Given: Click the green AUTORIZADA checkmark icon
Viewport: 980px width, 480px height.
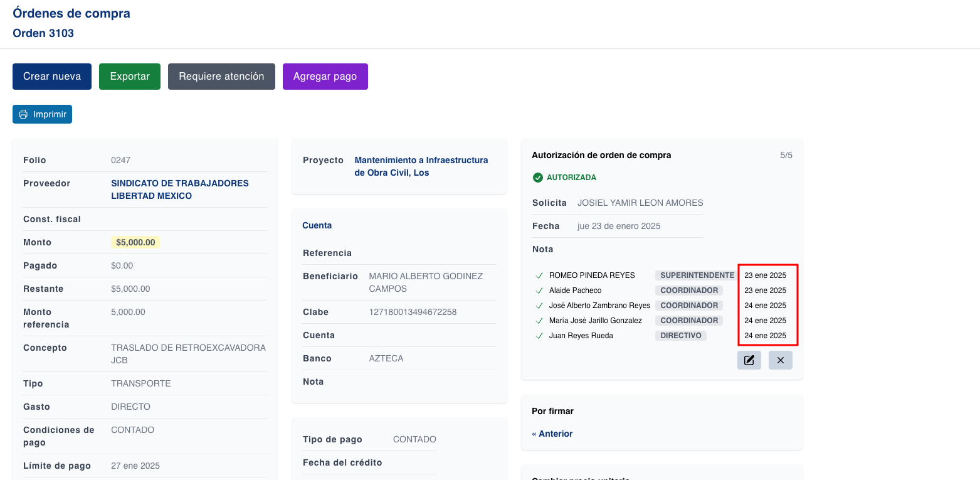Looking at the screenshot, I should coord(537,178).
